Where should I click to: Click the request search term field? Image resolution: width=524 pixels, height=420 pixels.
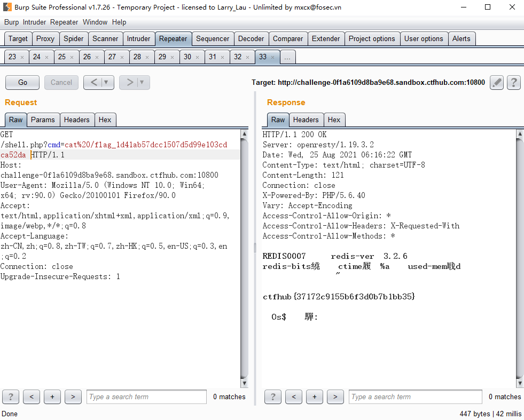point(146,397)
